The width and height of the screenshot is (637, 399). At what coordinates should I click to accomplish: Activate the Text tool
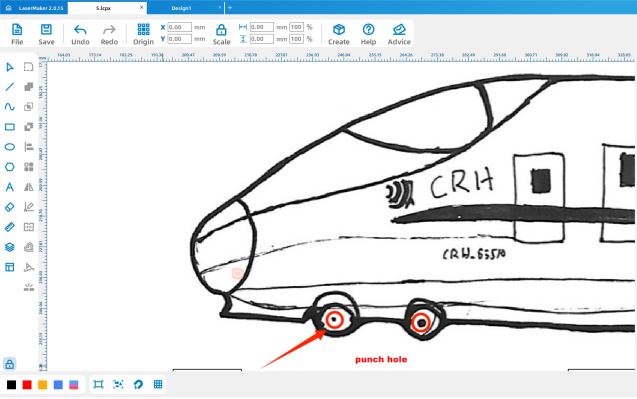pyautogui.click(x=10, y=187)
